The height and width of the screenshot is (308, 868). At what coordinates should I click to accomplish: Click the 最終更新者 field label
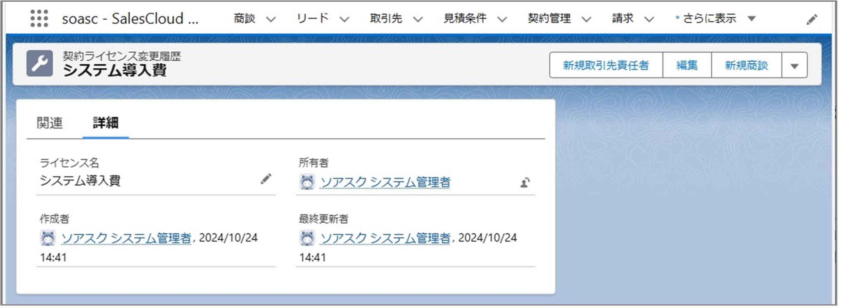pos(323,219)
